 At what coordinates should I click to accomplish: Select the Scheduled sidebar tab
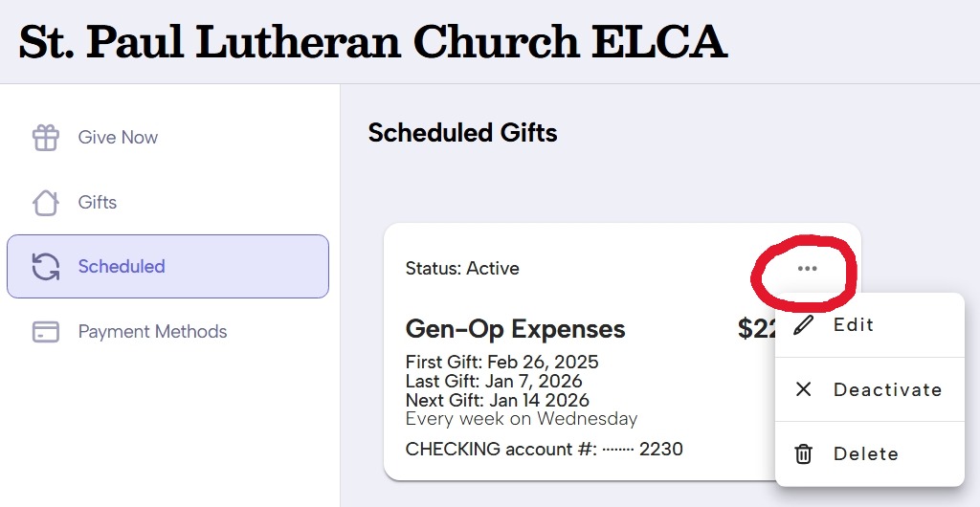pos(122,267)
